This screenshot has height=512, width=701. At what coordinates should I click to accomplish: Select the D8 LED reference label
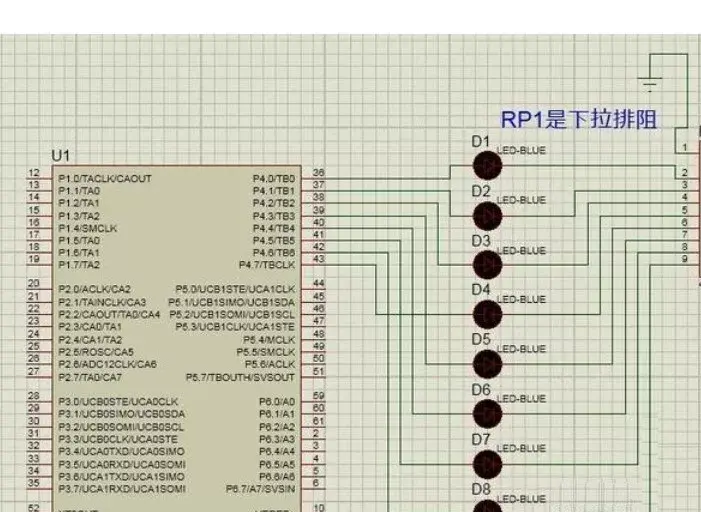coord(481,489)
